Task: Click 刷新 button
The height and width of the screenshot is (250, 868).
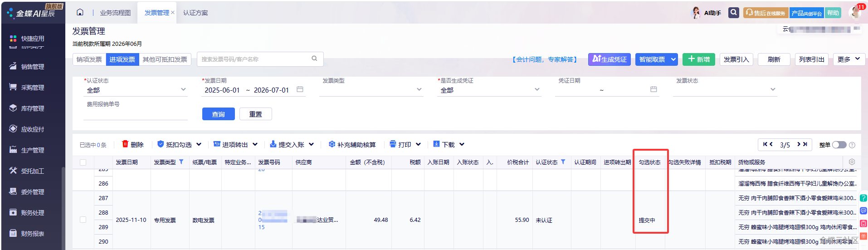Action: [774, 59]
